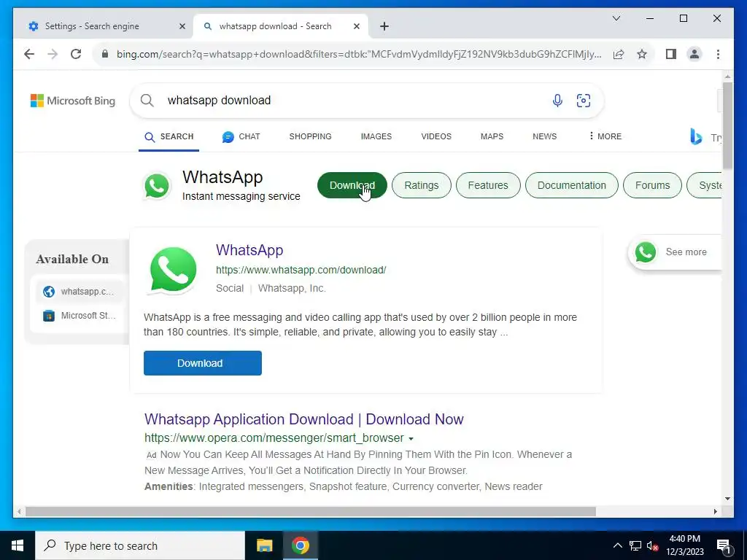Open the VIDEOS tab
Screen dimensions: 747x560
tap(436, 136)
